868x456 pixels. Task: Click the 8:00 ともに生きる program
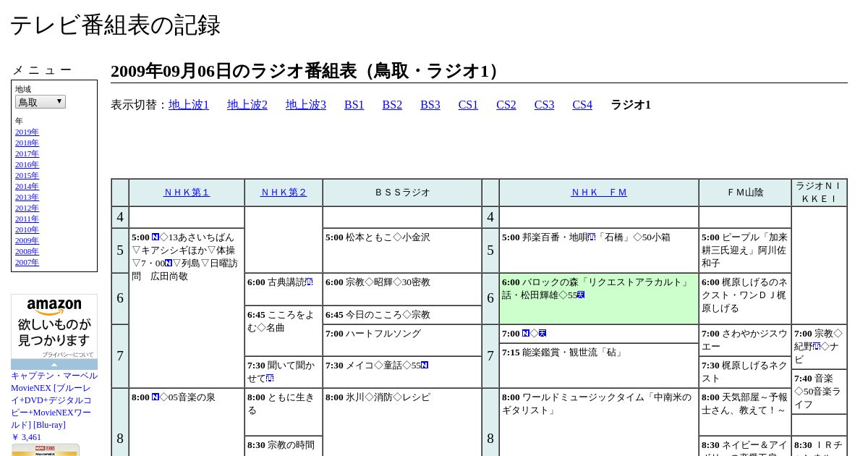284,412
